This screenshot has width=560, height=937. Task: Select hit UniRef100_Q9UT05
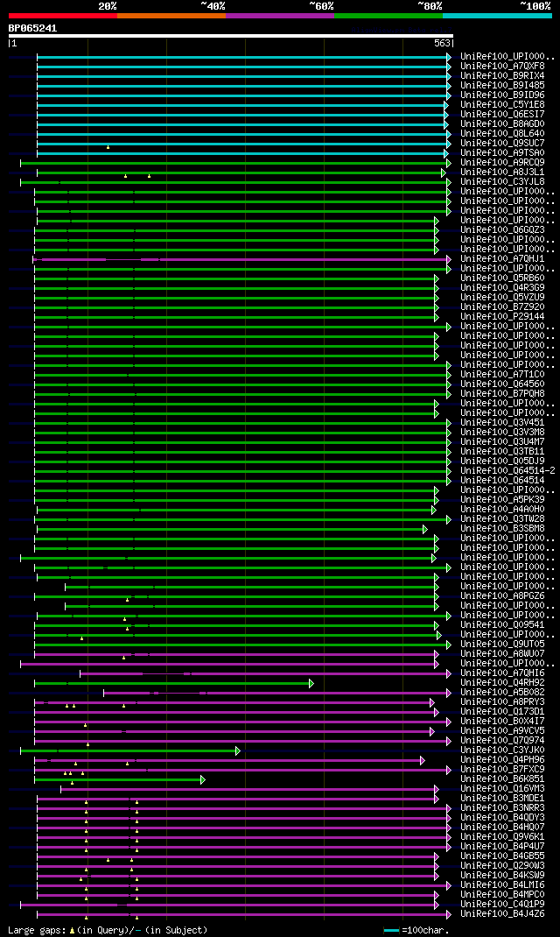click(502, 645)
